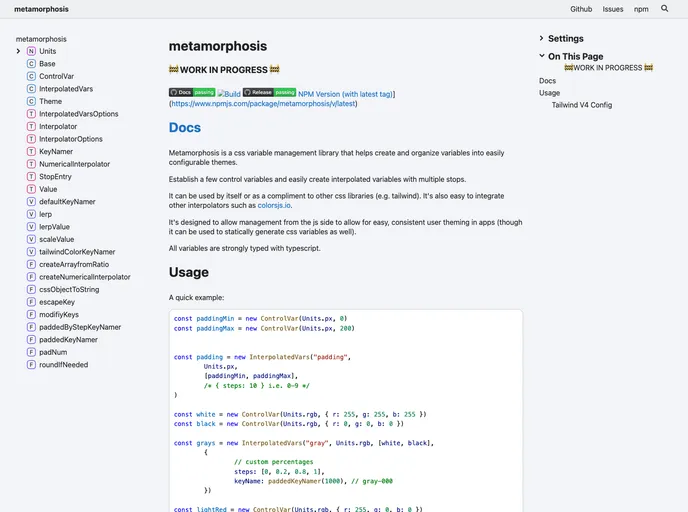Follow the colorsjs.io link
The height and width of the screenshot is (512, 688).
click(x=272, y=204)
